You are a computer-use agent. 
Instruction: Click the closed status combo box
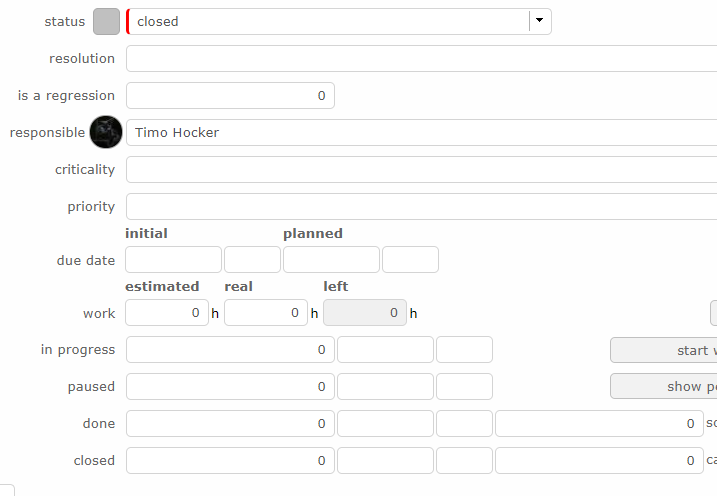pyautogui.click(x=330, y=21)
